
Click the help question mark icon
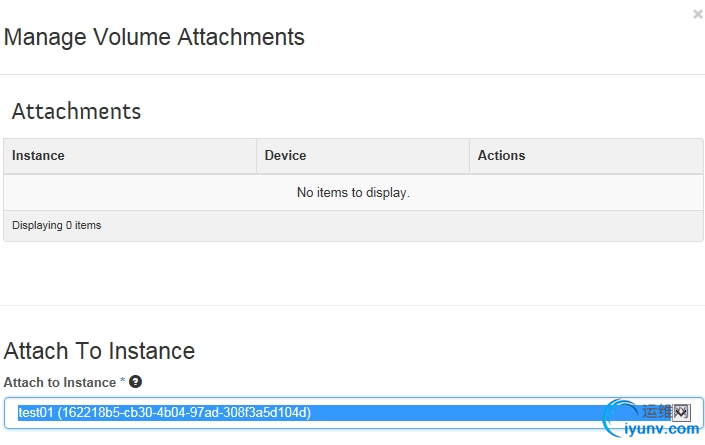[135, 382]
